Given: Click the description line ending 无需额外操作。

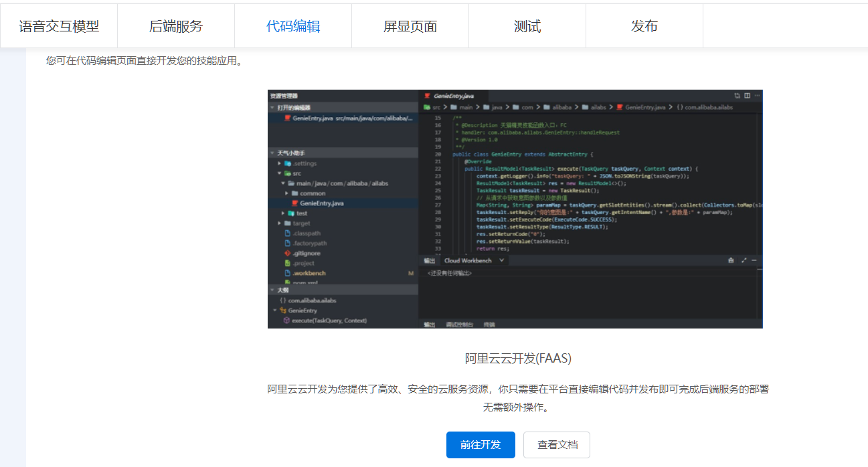Looking at the screenshot, I should click(x=519, y=407).
